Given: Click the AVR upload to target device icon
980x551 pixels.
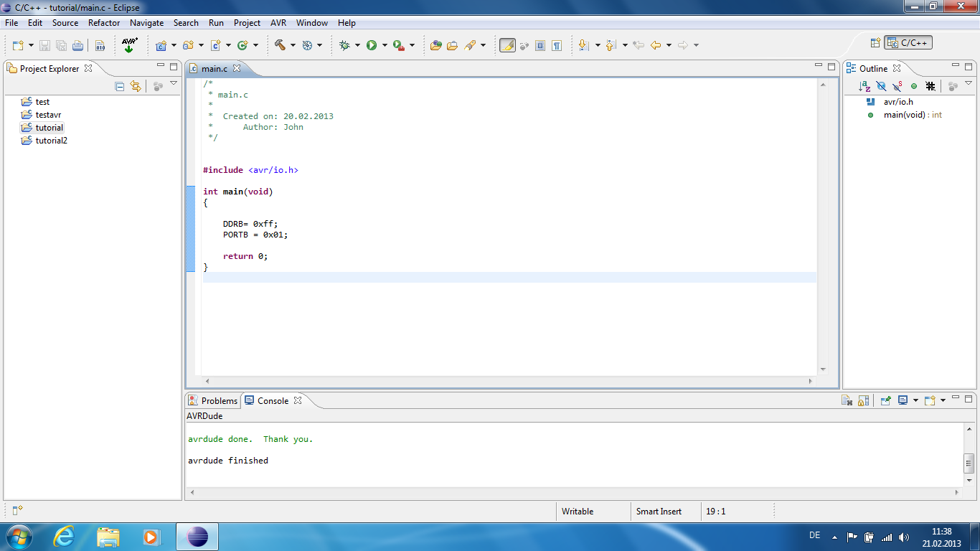Looking at the screenshot, I should (x=128, y=44).
